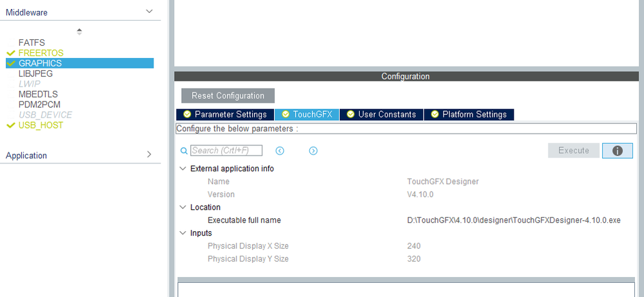The image size is (644, 297).
Task: Click the Platform Settings tab status icon
Action: click(434, 114)
